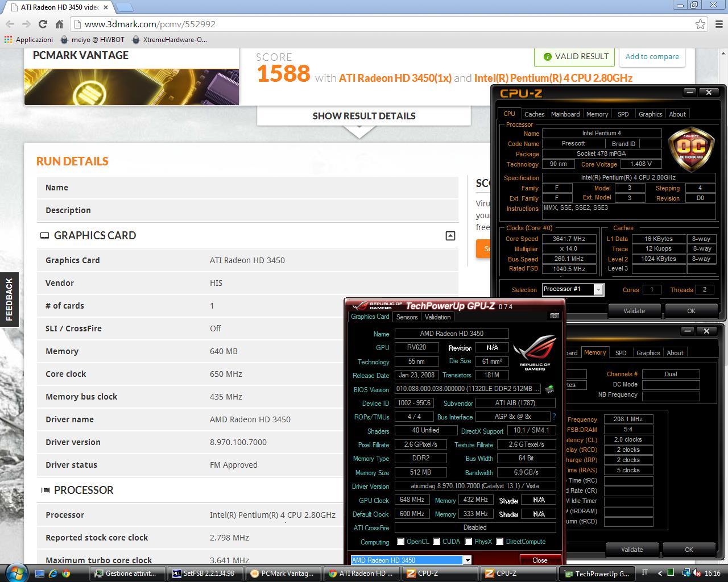Image resolution: width=728 pixels, height=582 pixels.
Task: Go back in Chrome browser
Action: [10, 24]
